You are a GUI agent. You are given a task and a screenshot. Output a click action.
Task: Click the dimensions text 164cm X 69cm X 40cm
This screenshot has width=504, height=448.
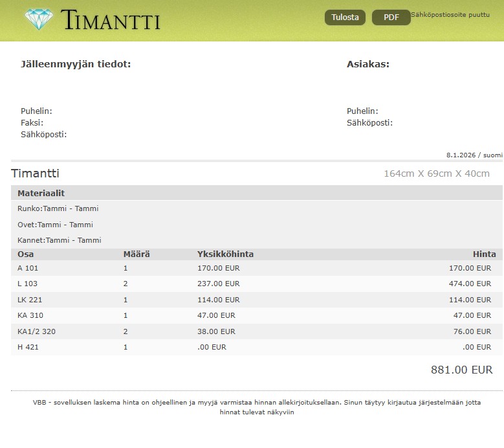click(x=436, y=174)
